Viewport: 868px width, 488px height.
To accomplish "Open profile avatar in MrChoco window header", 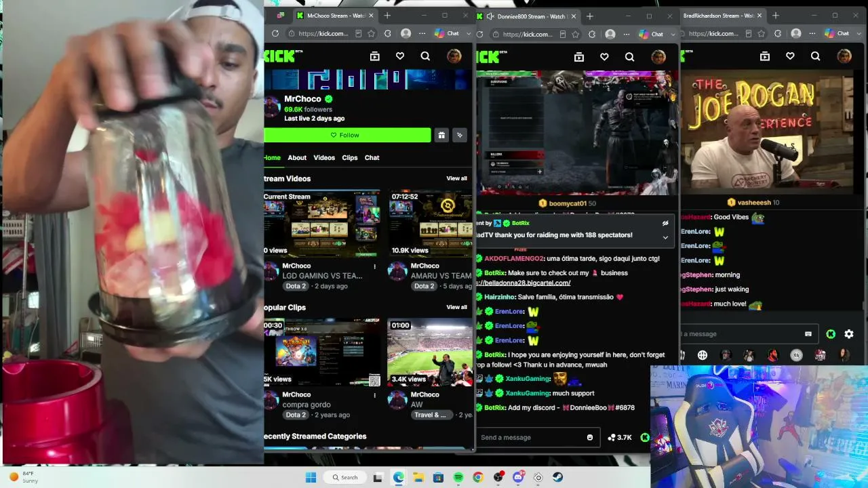I will (454, 56).
